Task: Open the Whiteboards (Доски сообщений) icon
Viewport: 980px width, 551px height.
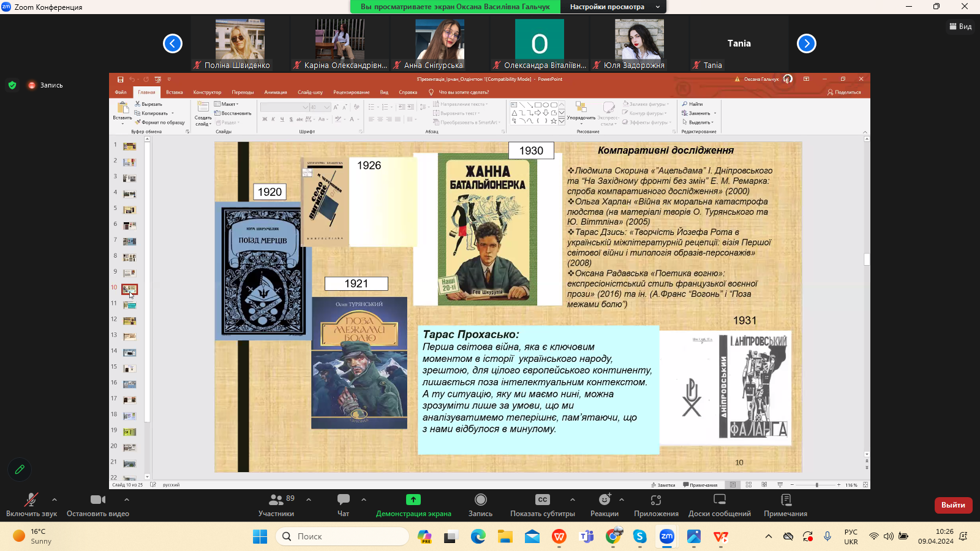Action: tap(719, 500)
